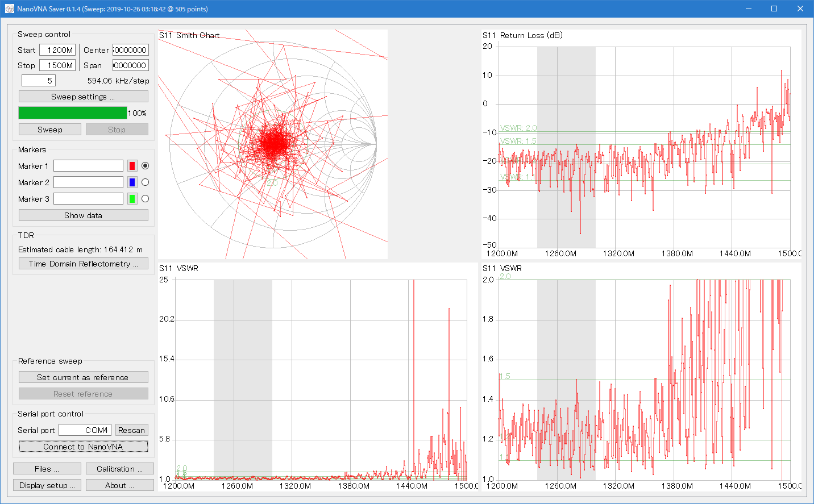Open the red Marker 1 color swatch
Viewport: 814px width, 504px height.
pyautogui.click(x=132, y=166)
